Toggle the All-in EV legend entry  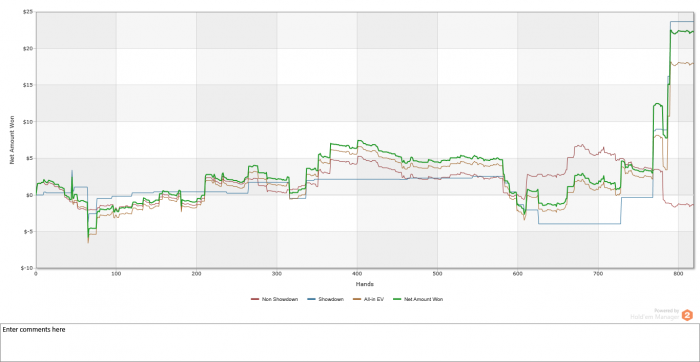point(368,299)
